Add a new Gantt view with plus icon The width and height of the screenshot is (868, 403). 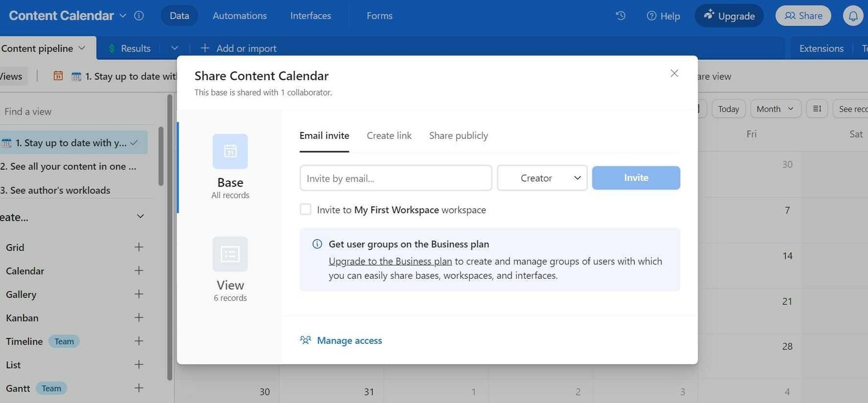[139, 388]
